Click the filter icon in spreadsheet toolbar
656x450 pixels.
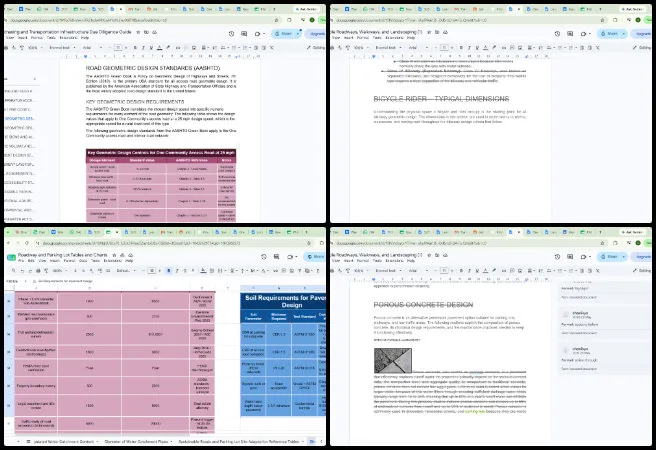[x=300, y=271]
